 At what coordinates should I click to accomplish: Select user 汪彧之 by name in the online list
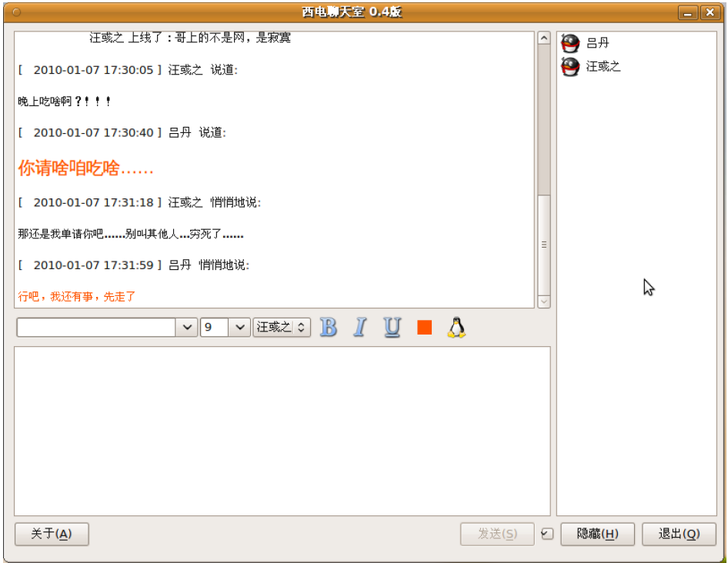603,66
